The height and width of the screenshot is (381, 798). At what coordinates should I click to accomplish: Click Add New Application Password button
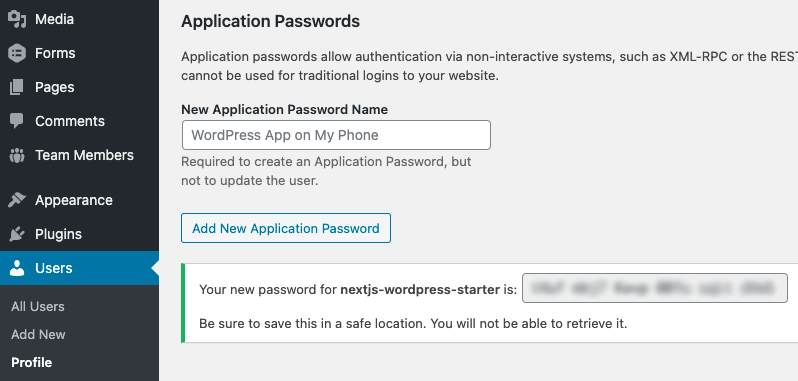(286, 228)
